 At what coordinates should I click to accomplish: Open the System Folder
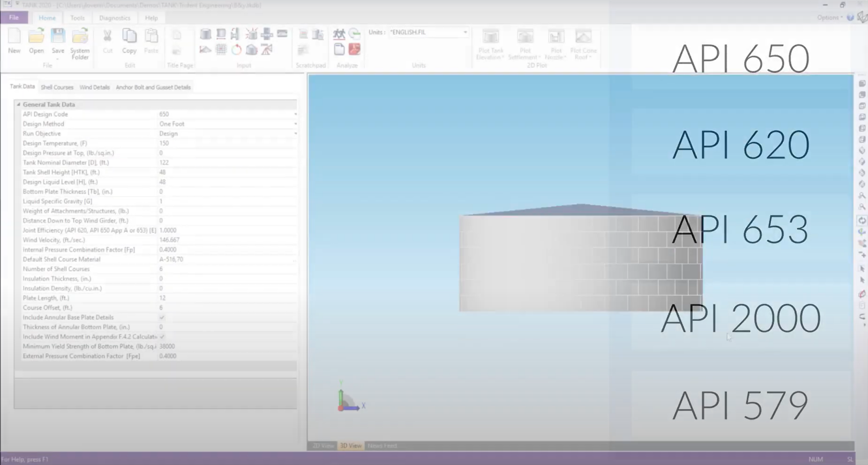pyautogui.click(x=80, y=44)
